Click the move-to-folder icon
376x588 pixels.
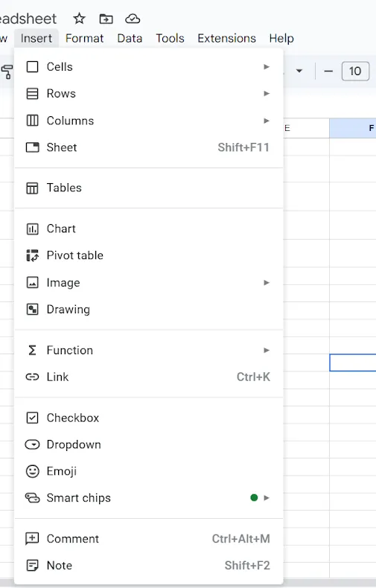point(106,19)
